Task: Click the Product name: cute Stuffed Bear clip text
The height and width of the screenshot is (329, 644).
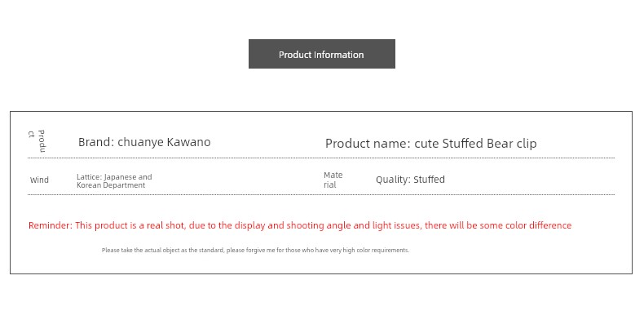Action: tap(431, 144)
